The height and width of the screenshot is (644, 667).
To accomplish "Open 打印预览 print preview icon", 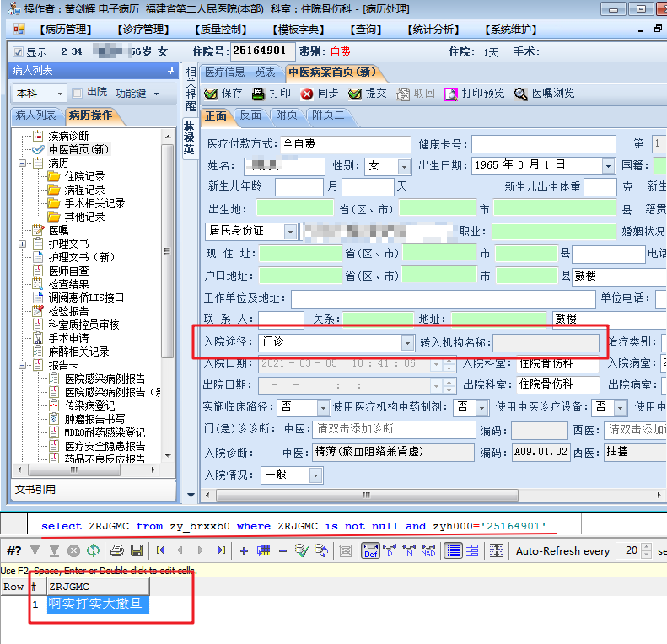I will (451, 94).
